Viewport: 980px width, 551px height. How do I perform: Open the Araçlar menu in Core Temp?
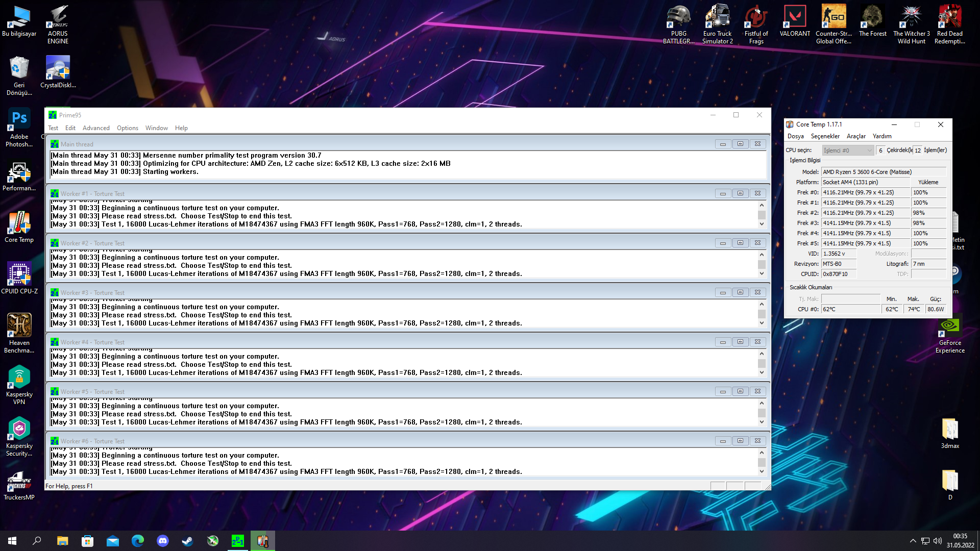click(856, 136)
